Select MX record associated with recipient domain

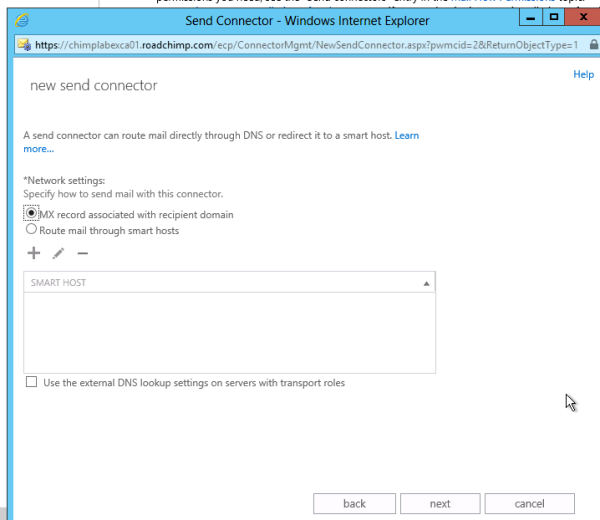pyautogui.click(x=31, y=213)
